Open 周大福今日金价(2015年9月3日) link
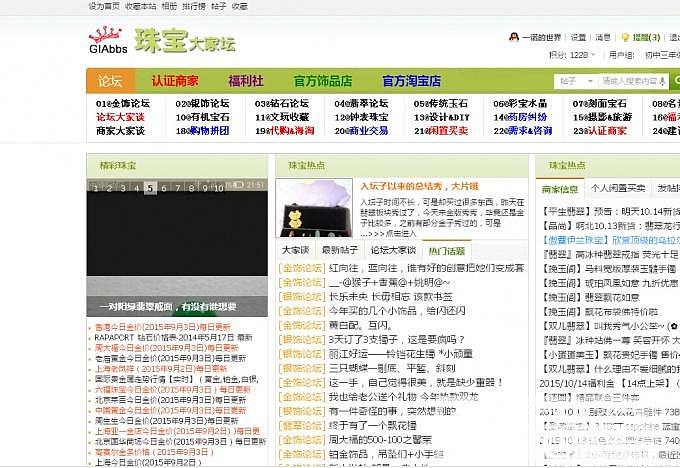The width and height of the screenshot is (680, 468). [167, 348]
